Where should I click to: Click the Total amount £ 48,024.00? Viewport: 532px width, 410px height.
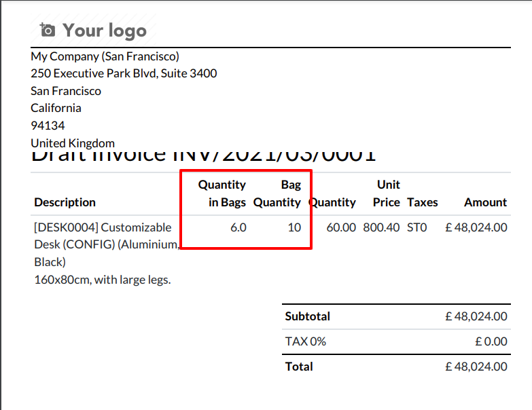pyautogui.click(x=476, y=367)
